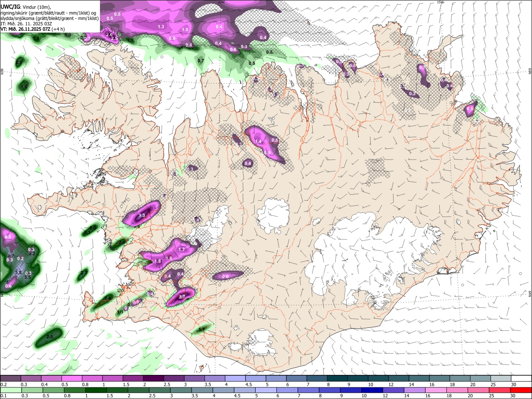This screenshot has height=399, width=532.
Task: Select the bright red rain swatch after 30
Action: 521,390
